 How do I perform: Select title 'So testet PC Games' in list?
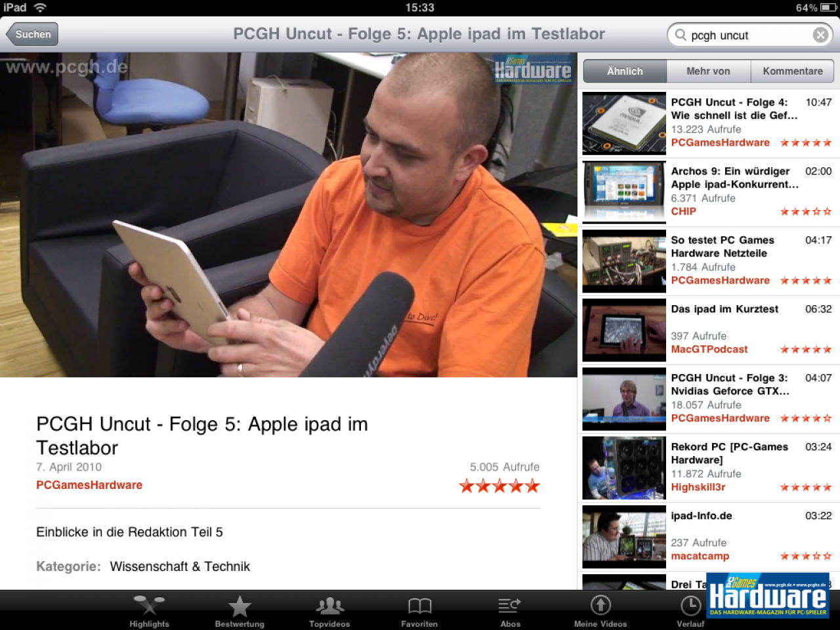(723, 240)
